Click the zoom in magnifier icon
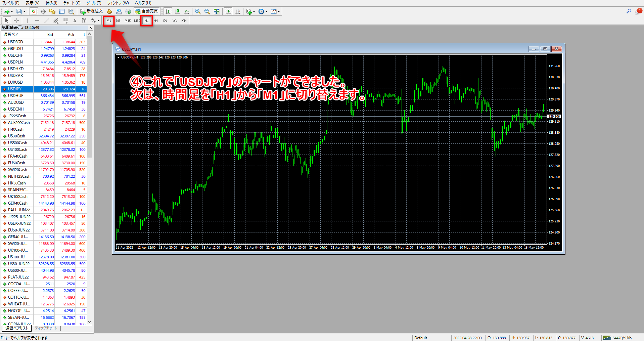Image resolution: width=644 pixels, height=341 pixels. (x=198, y=11)
